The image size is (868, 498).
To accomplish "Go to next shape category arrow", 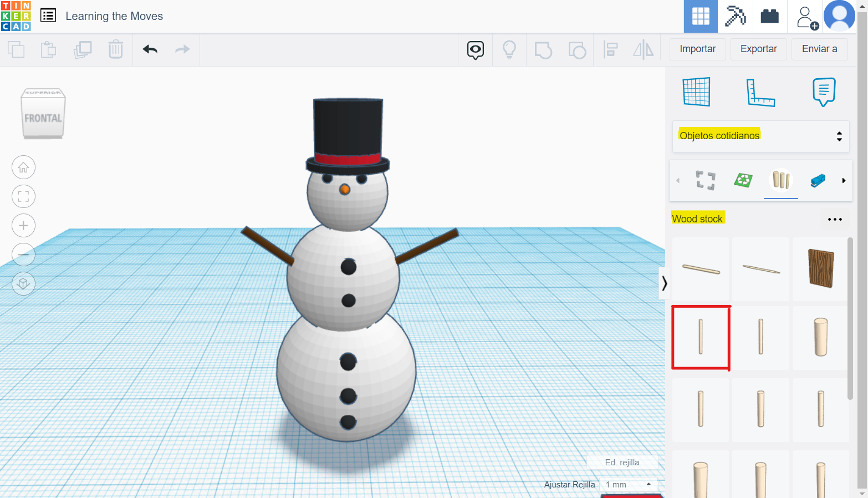I will (844, 180).
